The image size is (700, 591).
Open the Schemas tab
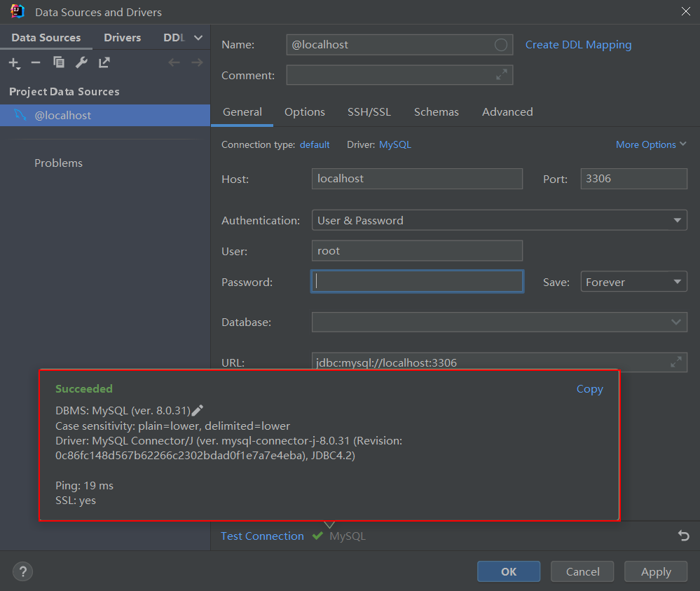[x=436, y=111]
